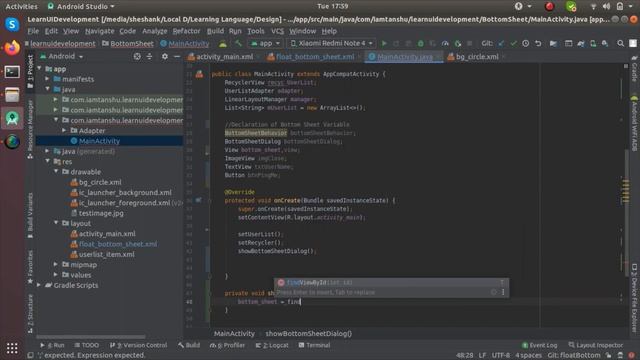Open the Xiaomi Redmi Note 4 device dropdown
Image resolution: width=640 pixels, height=360 pixels.
(332, 43)
